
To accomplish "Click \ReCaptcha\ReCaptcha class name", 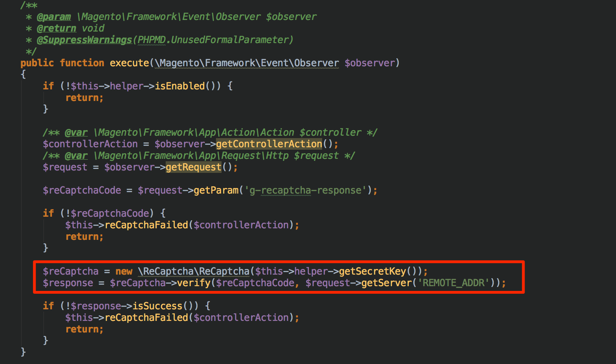I will (194, 271).
